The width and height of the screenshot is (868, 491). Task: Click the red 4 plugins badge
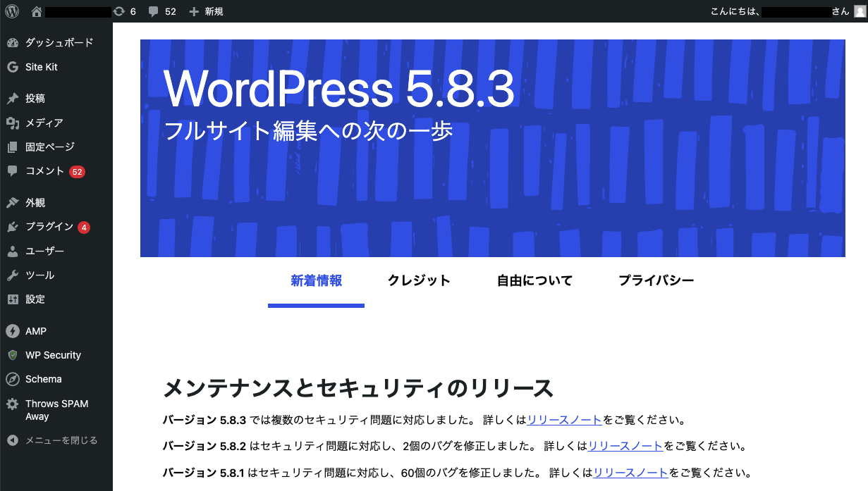(x=84, y=228)
